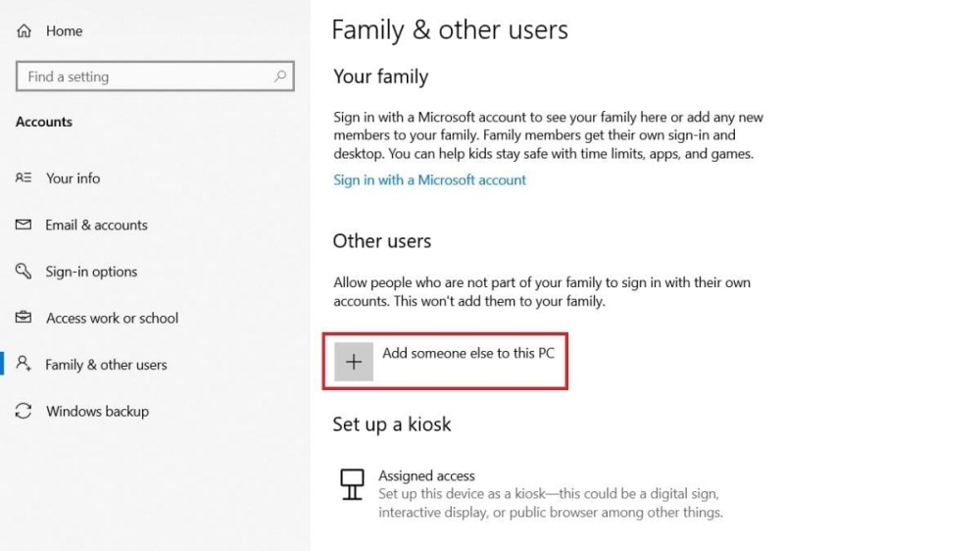The image size is (980, 551).
Task: Click the Assigned access kiosk icon
Action: click(x=352, y=483)
